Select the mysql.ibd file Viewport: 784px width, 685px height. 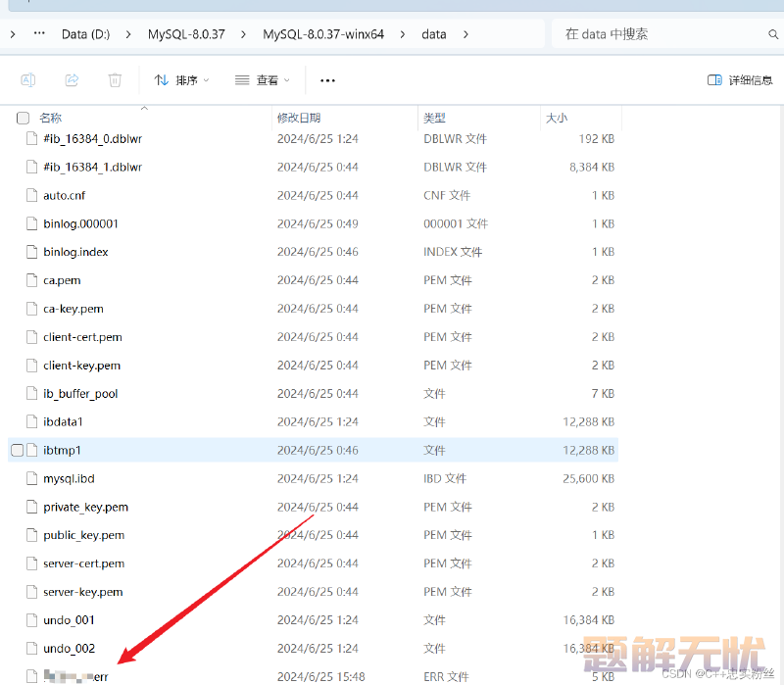pos(69,478)
